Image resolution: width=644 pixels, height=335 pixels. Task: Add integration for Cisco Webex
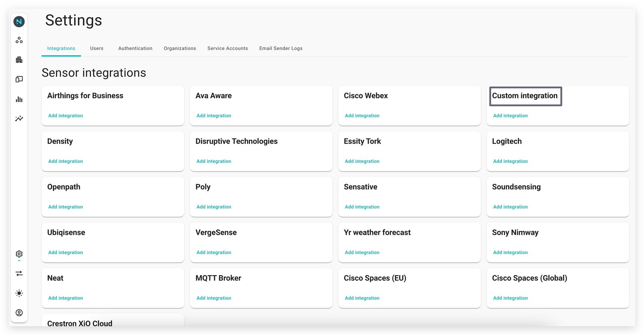pyautogui.click(x=362, y=116)
